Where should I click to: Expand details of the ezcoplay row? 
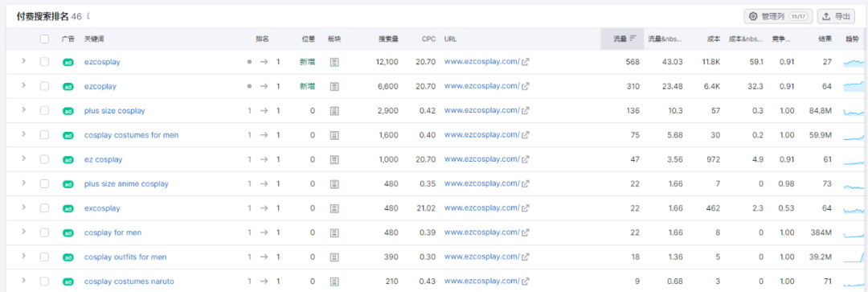pyautogui.click(x=23, y=85)
